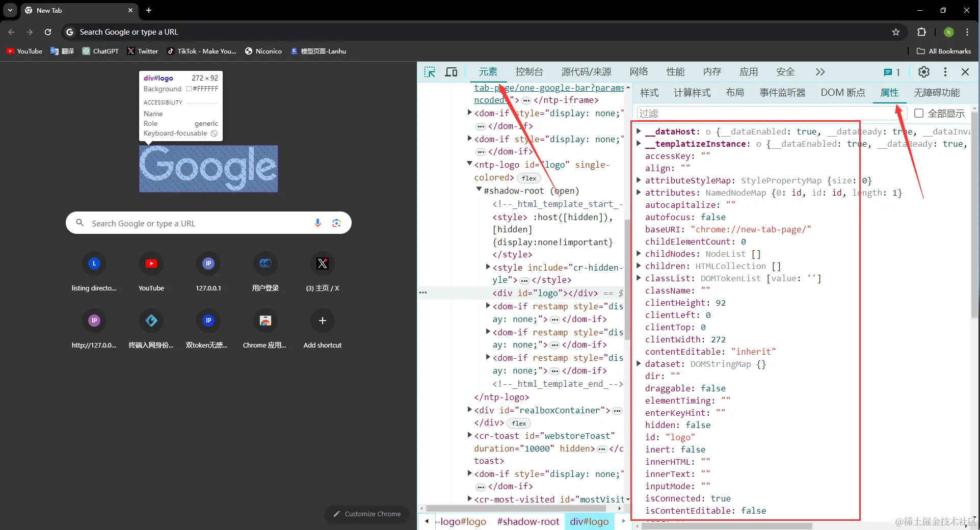This screenshot has height=530, width=980.
Task: Start voice search with the microphone icon
Action: click(317, 223)
